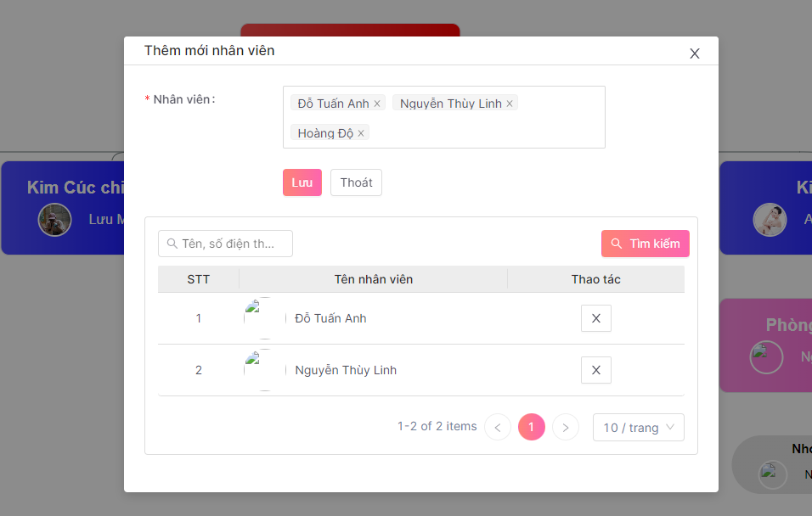Click the Tên nhân viên column header
Screen dimensions: 812x516
373,279
